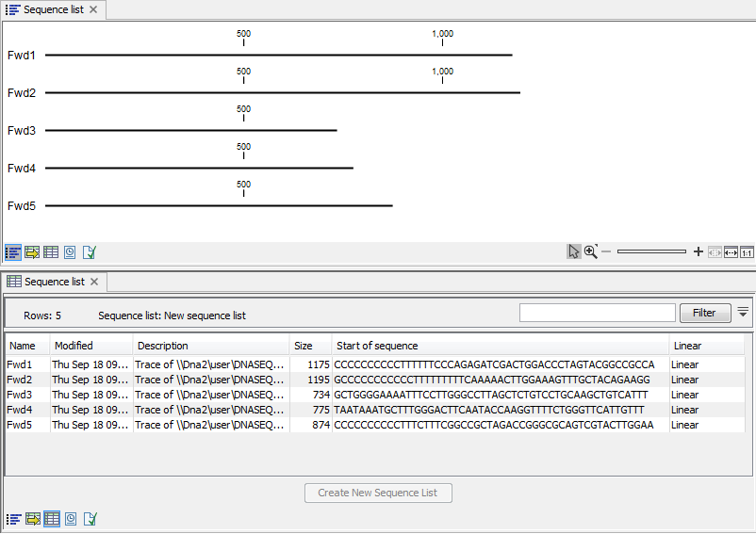Focus the filter text input field
The width and height of the screenshot is (756, 534).
pyautogui.click(x=597, y=313)
